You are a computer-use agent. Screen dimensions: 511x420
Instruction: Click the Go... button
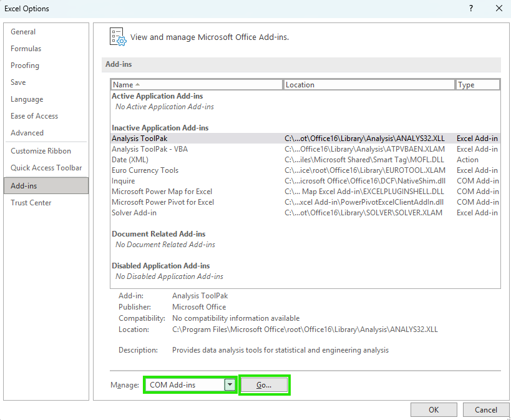[264, 385]
